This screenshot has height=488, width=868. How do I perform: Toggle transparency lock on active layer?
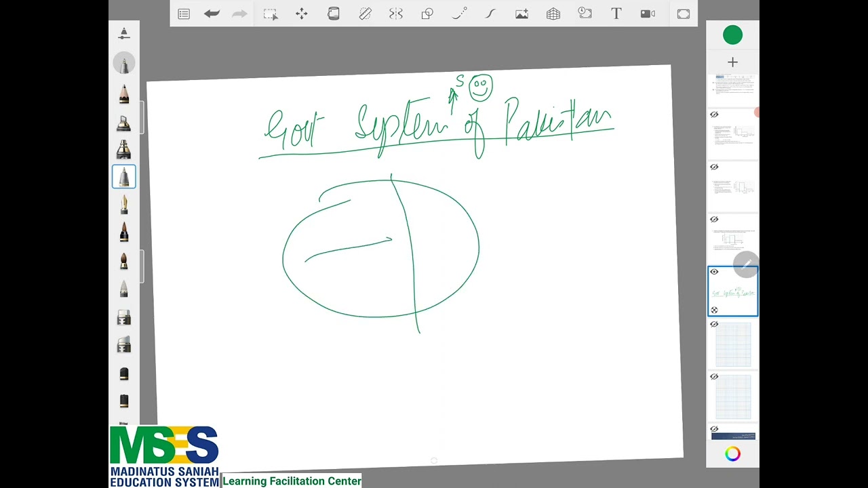(x=714, y=310)
